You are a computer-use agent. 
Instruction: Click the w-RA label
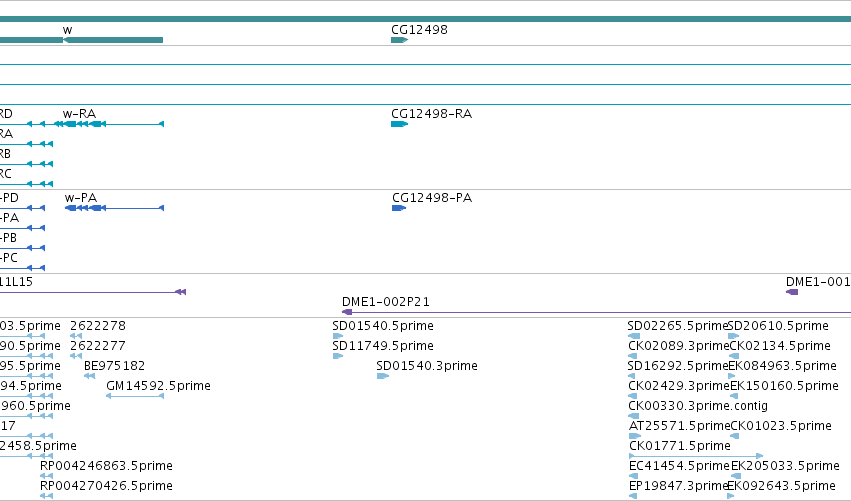tap(79, 114)
